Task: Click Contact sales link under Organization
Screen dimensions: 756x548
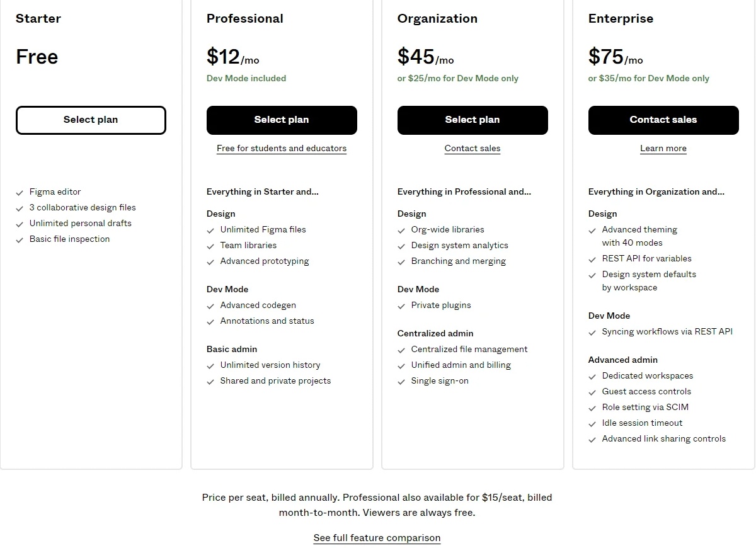Action: (x=472, y=149)
